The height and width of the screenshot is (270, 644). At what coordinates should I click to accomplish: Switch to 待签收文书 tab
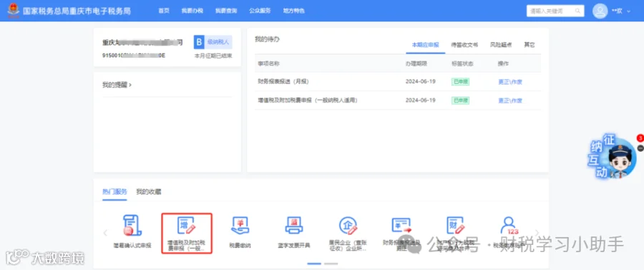tap(464, 45)
